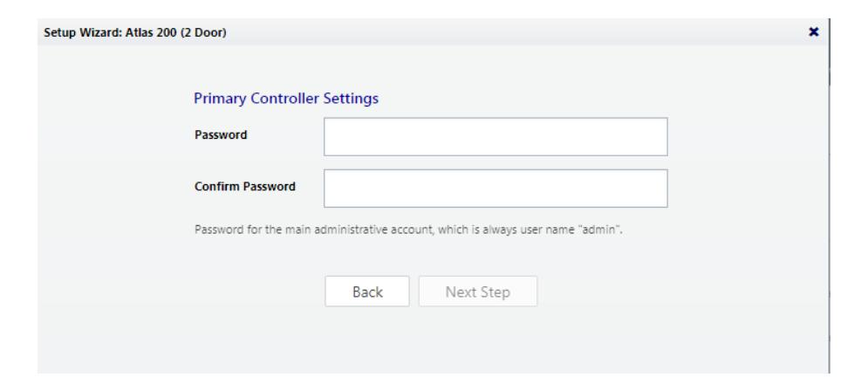868x391 pixels.
Task: Click the word "Controller" in section heading
Action: point(285,99)
